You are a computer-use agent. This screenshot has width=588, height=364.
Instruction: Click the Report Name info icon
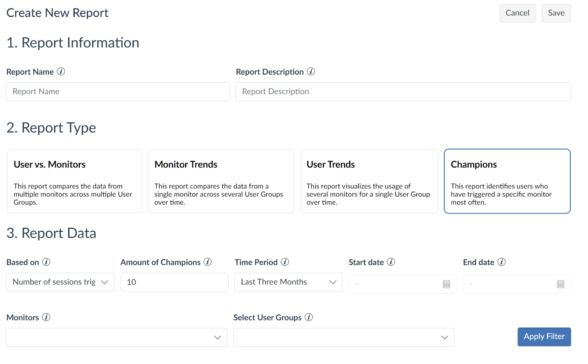61,72
